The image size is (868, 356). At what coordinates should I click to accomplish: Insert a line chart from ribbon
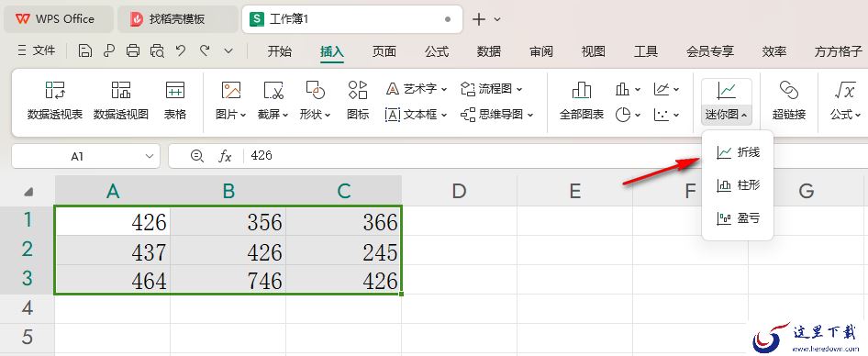coord(662,89)
